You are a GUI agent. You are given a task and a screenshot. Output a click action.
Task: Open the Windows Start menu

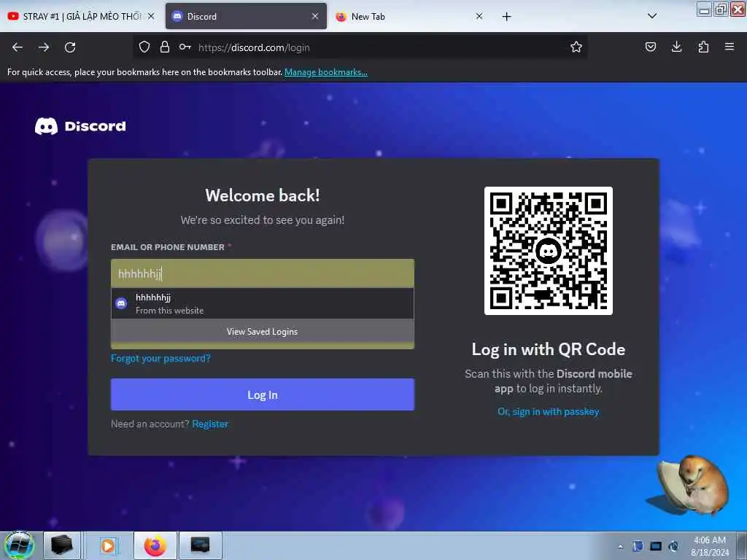pos(19,545)
